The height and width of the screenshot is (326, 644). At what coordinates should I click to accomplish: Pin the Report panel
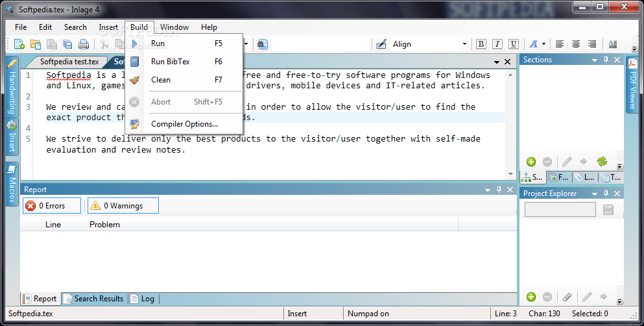(x=499, y=190)
